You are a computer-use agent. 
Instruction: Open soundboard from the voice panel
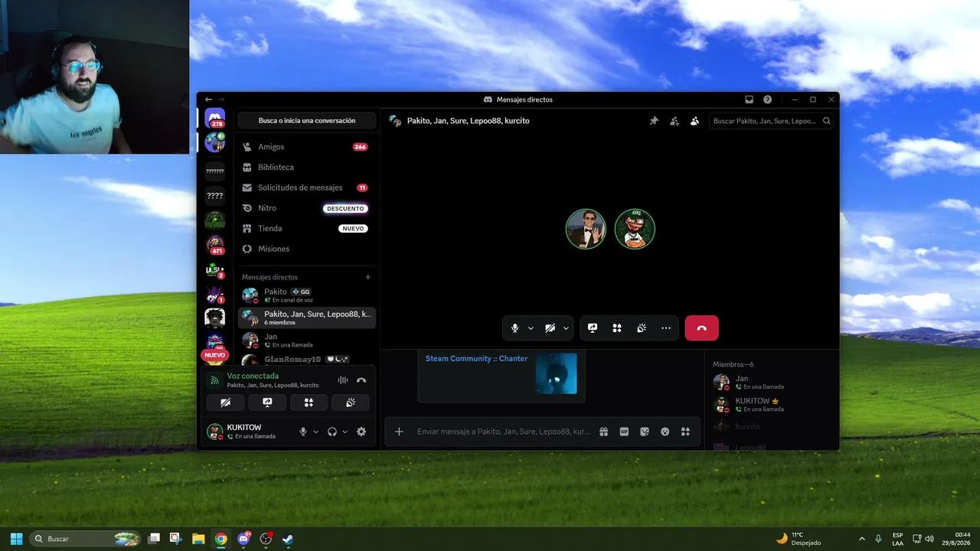(351, 403)
